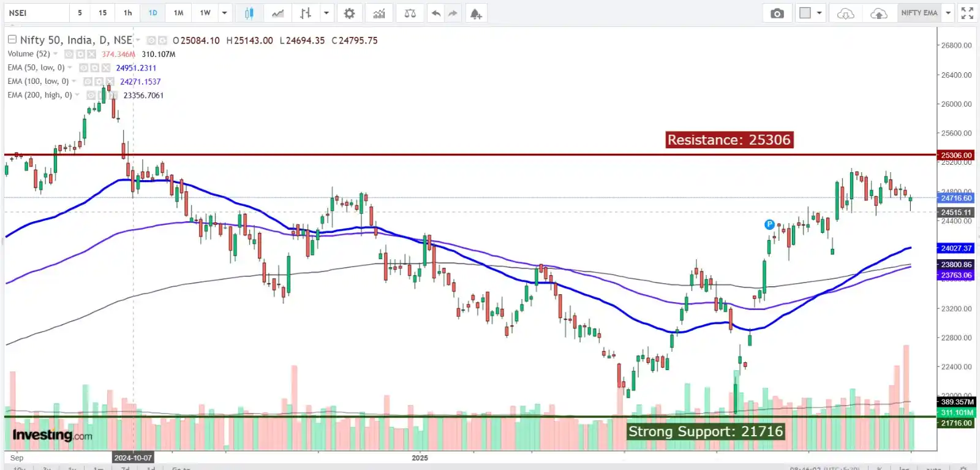
Task: Undo the last chart action
Action: click(435, 13)
